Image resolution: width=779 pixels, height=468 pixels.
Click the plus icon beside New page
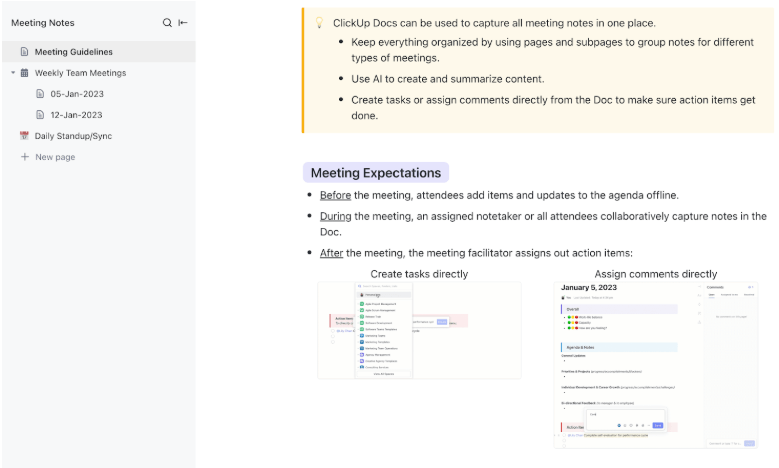(x=25, y=157)
